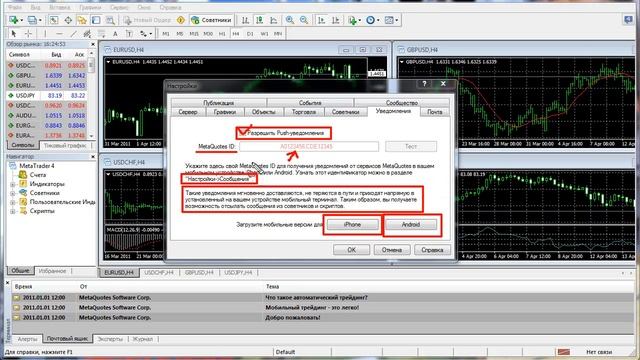Click the Справка button in dialog
The image size is (640, 360).
[x=432, y=250]
